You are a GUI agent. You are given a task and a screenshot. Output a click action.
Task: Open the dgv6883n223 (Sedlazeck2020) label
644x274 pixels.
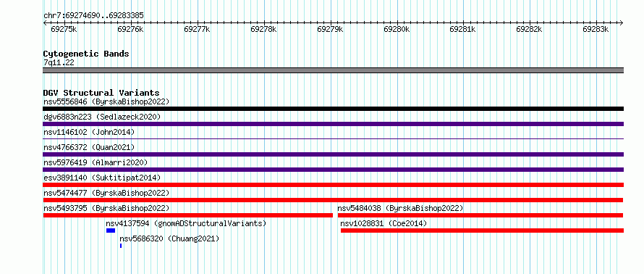tap(102, 117)
